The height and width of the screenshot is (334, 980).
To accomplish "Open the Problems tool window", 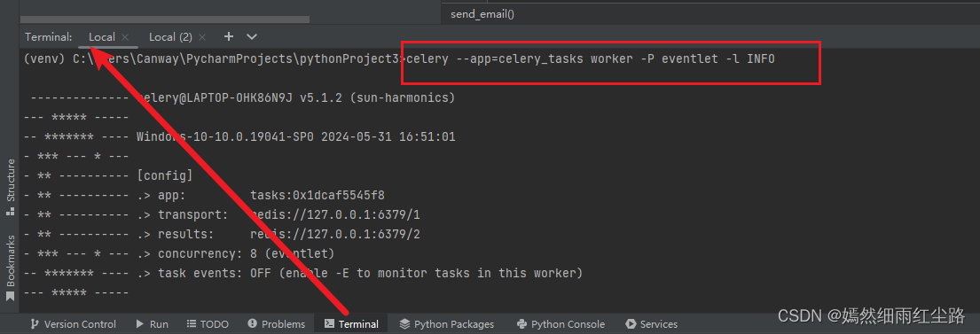I will (276, 324).
